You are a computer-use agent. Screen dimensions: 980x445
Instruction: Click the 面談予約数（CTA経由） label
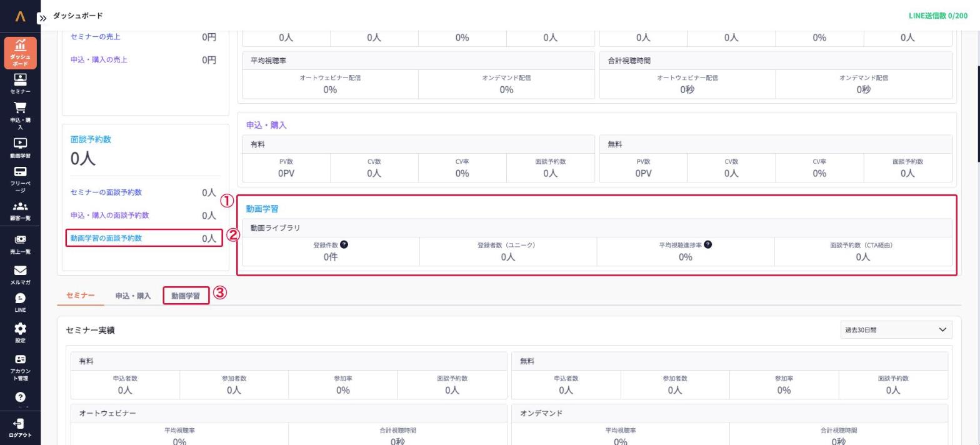tap(862, 245)
